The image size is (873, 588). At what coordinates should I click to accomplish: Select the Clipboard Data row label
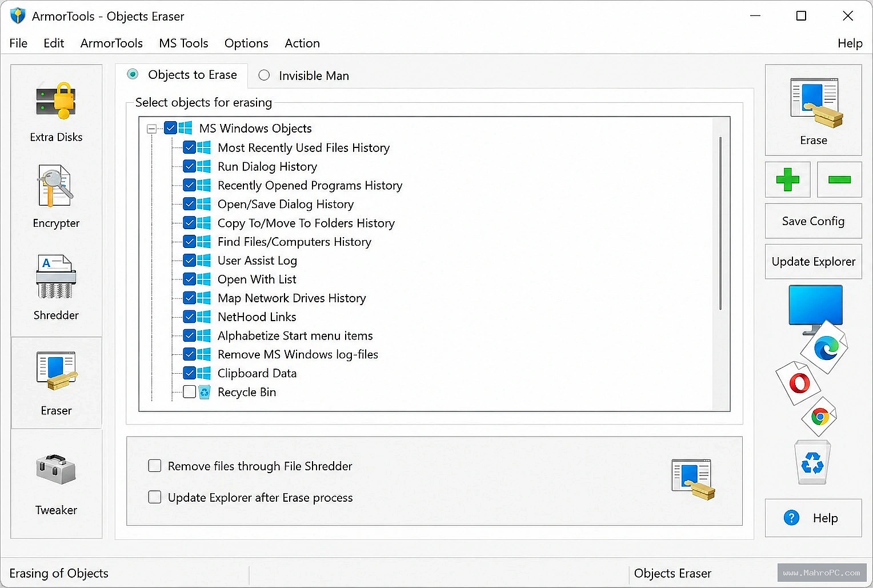(x=257, y=373)
